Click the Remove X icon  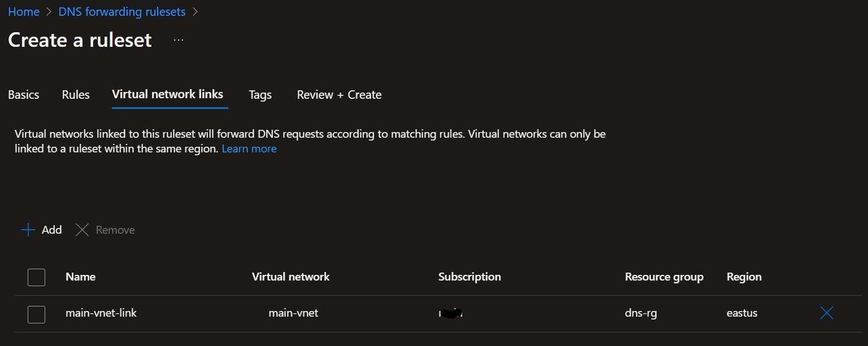[x=82, y=230]
